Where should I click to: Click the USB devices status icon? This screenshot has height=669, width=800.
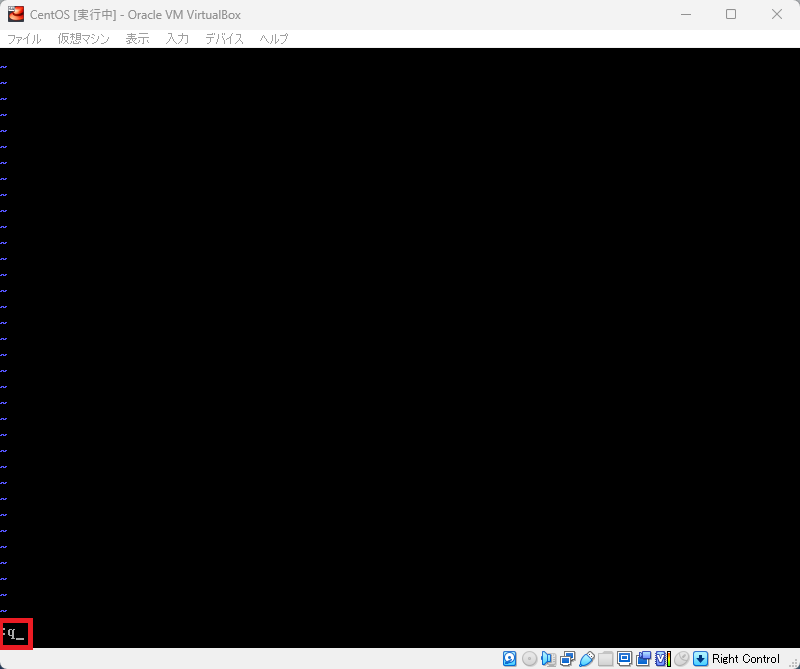click(587, 659)
